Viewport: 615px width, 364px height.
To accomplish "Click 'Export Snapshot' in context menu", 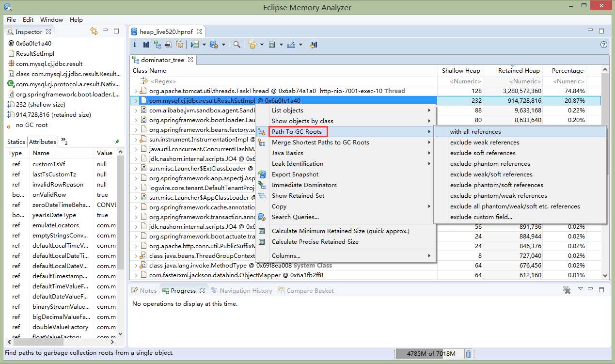I will [x=345, y=174].
